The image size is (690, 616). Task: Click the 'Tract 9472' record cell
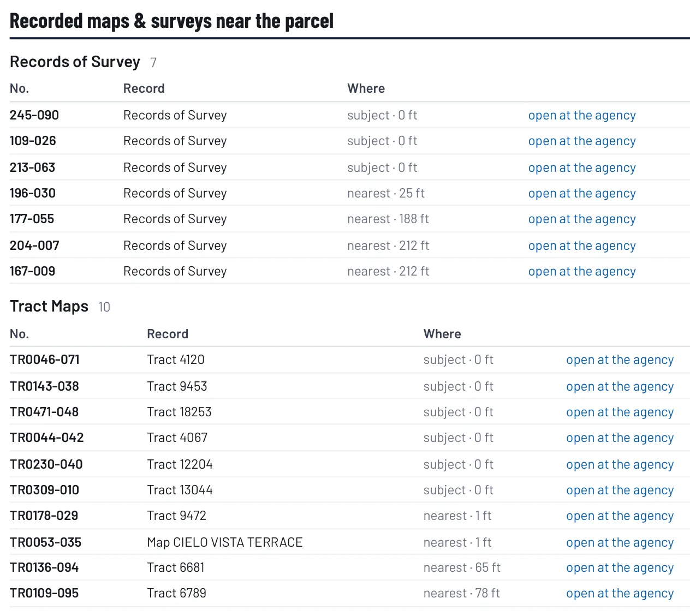(177, 516)
